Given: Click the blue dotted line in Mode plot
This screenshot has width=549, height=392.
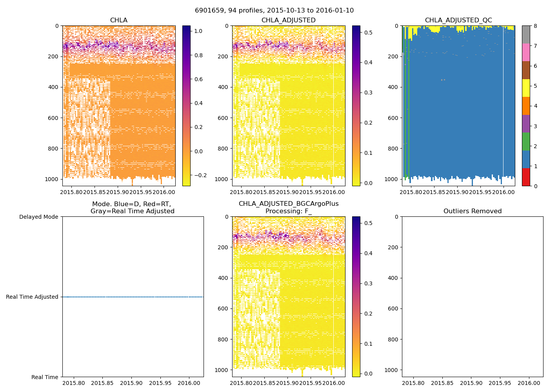Looking at the screenshot, I should (x=133, y=297).
